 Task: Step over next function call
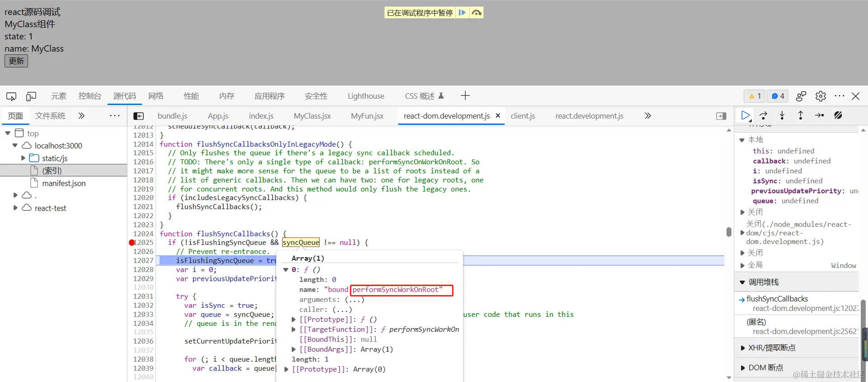pos(764,116)
